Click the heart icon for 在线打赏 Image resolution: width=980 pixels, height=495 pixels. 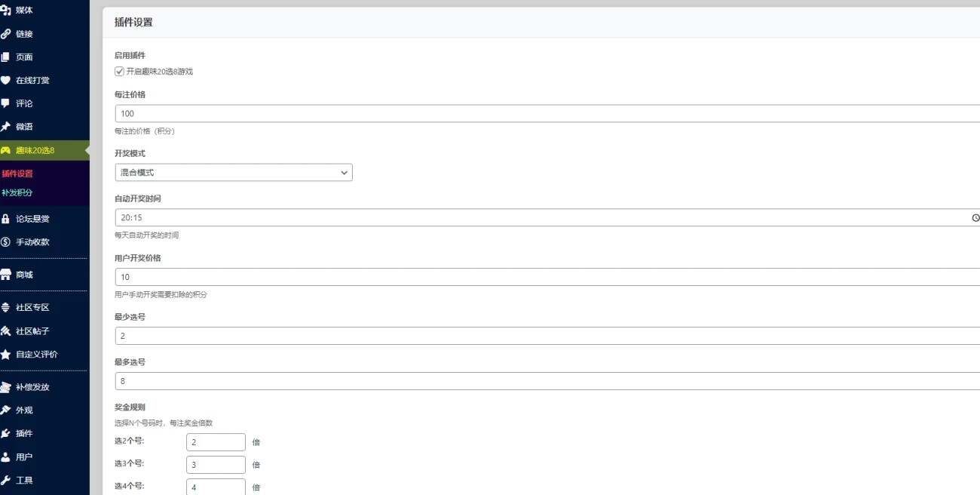5,80
